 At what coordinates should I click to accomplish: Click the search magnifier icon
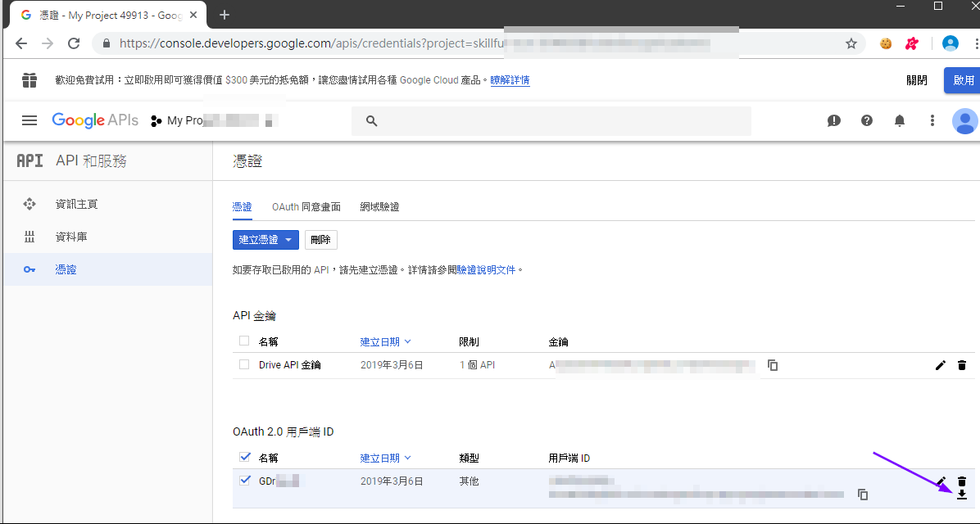pyautogui.click(x=371, y=121)
